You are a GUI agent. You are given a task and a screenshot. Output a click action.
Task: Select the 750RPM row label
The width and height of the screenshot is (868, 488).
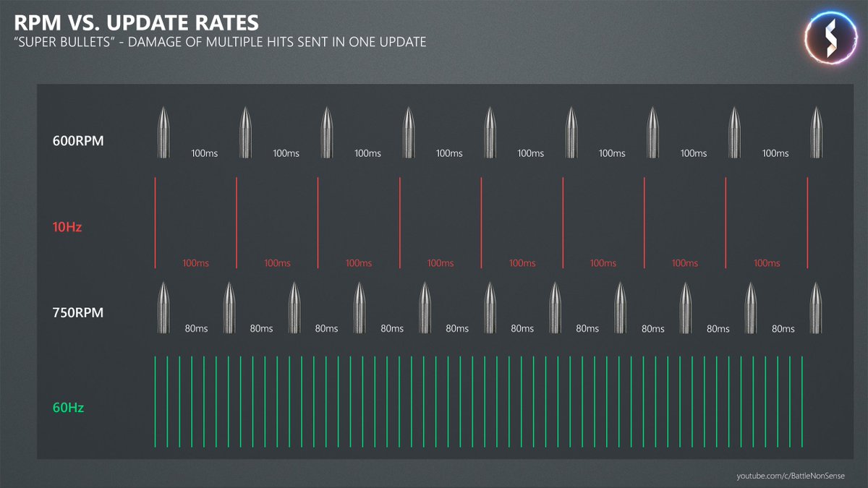tap(78, 314)
